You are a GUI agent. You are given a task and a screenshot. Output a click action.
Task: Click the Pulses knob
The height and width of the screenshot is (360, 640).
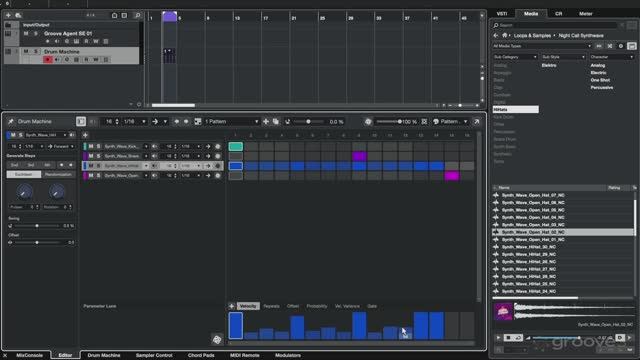24,192
